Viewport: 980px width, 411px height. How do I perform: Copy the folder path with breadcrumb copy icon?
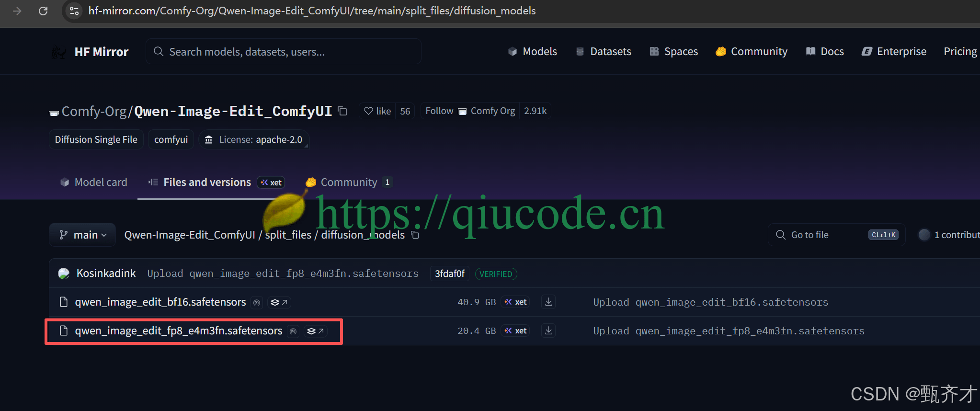(x=415, y=235)
